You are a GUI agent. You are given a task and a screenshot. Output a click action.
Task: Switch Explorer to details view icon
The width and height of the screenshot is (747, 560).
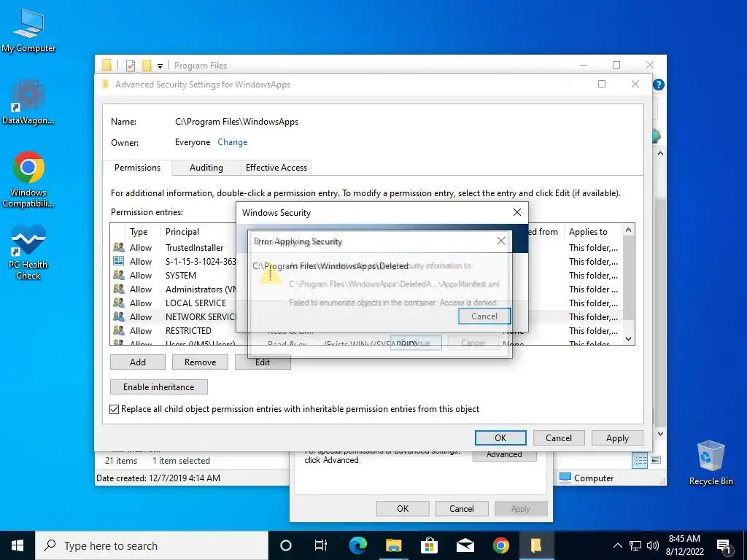pyautogui.click(x=640, y=460)
